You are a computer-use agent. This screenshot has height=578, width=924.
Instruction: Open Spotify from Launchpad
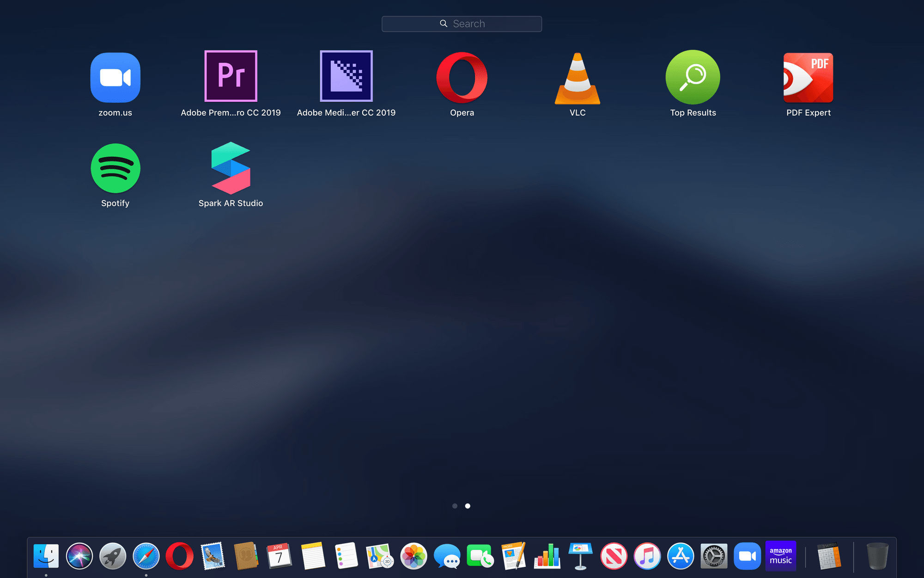pyautogui.click(x=115, y=168)
